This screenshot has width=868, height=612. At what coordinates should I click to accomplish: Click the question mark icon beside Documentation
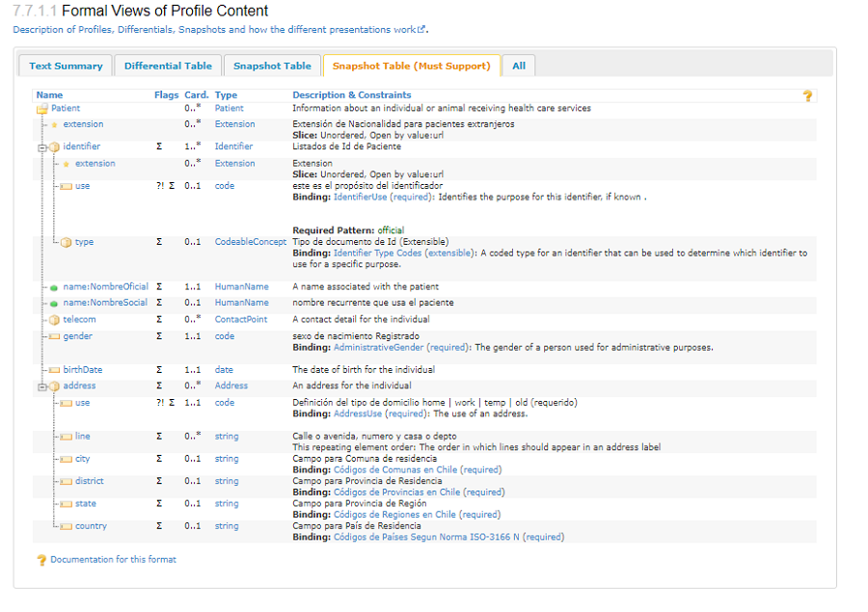tap(41, 560)
